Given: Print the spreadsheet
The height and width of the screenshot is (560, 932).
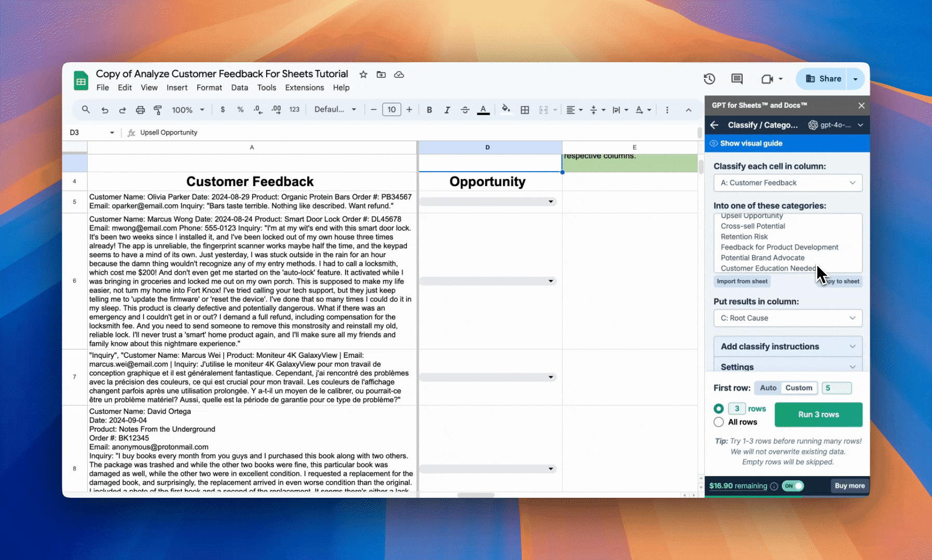Looking at the screenshot, I should point(140,110).
